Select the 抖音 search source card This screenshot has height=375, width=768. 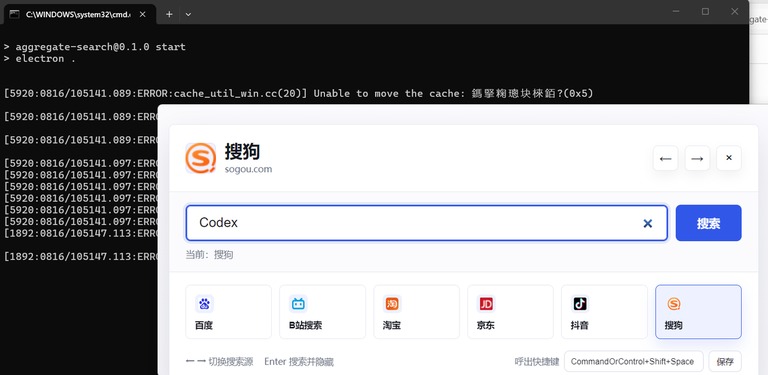(604, 312)
